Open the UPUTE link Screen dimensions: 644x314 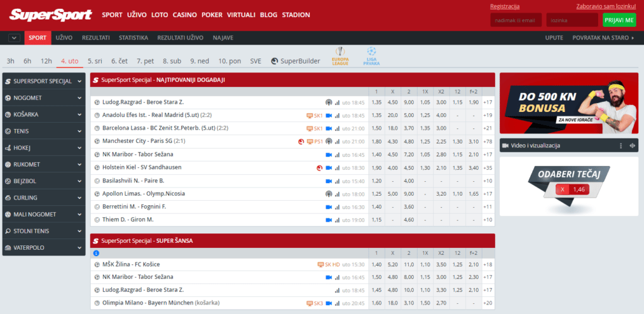[x=554, y=38]
